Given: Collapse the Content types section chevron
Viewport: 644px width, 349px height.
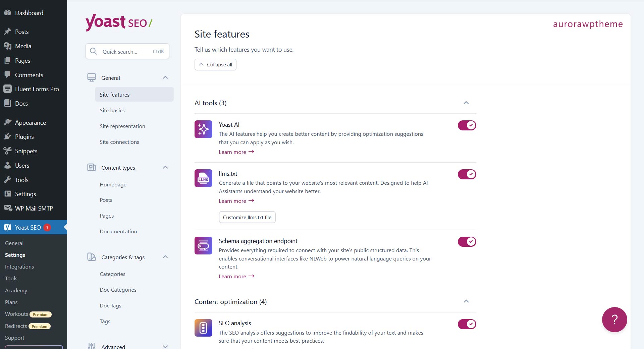Looking at the screenshot, I should click(165, 167).
